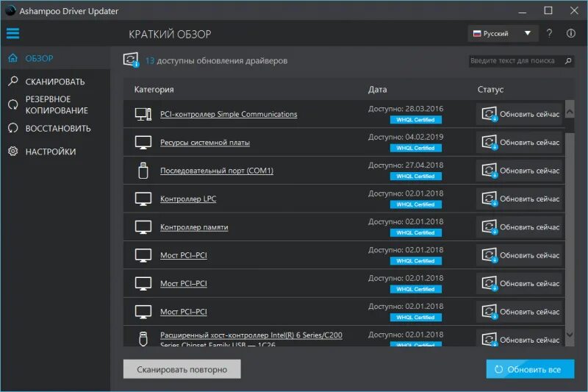Open РЕЗЕРВНОЕ КОПИРОВАНИЕ section
The image size is (588, 392).
pyautogui.click(x=56, y=104)
